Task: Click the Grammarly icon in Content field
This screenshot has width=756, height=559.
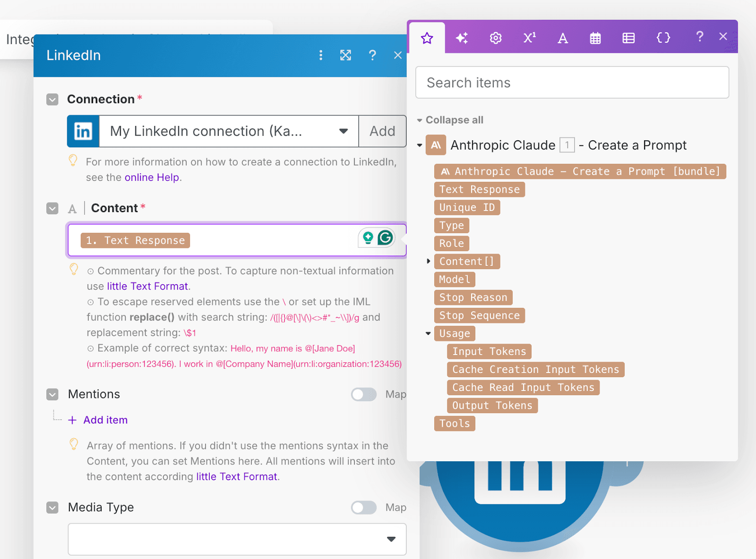Action: pyautogui.click(x=386, y=237)
